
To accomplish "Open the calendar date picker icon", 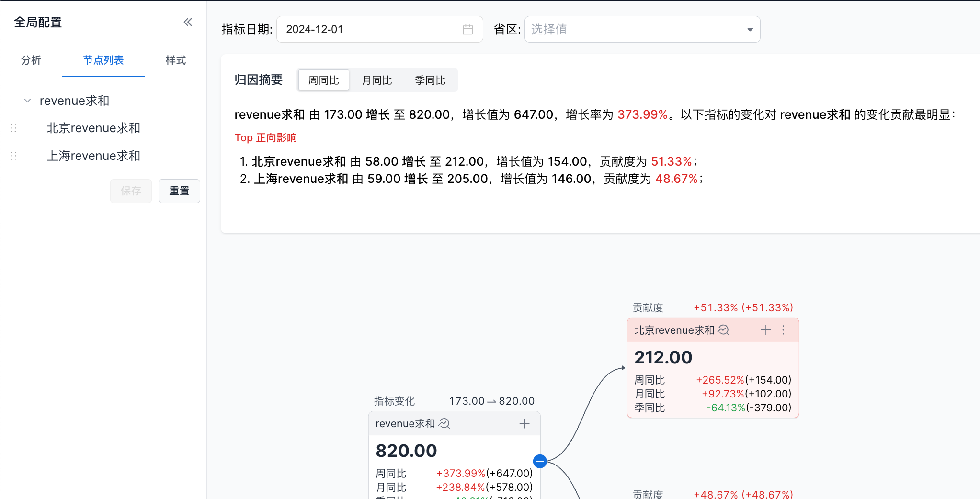I will click(467, 30).
